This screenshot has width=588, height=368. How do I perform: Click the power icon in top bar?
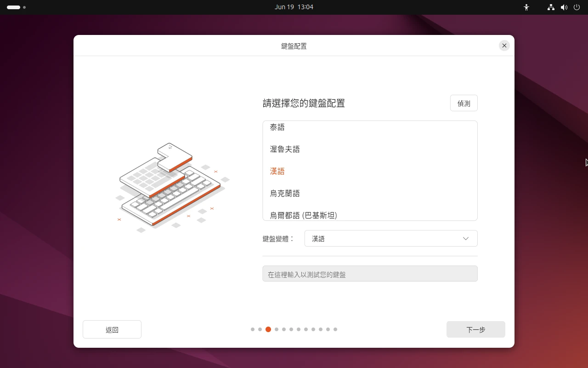[577, 7]
